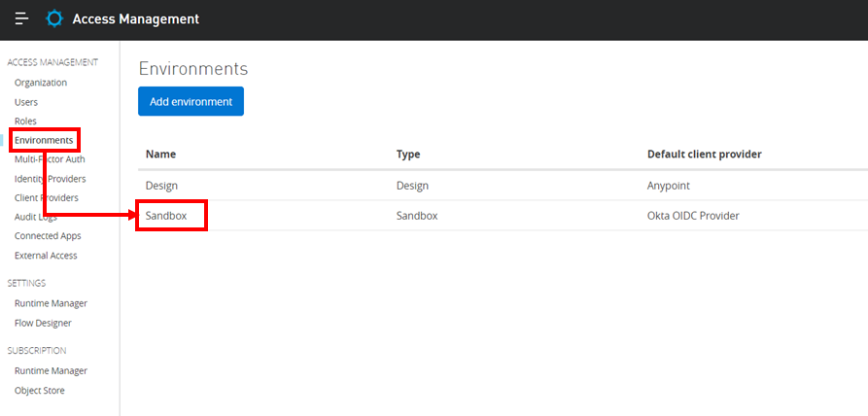Open the Client Providers page

(47, 197)
